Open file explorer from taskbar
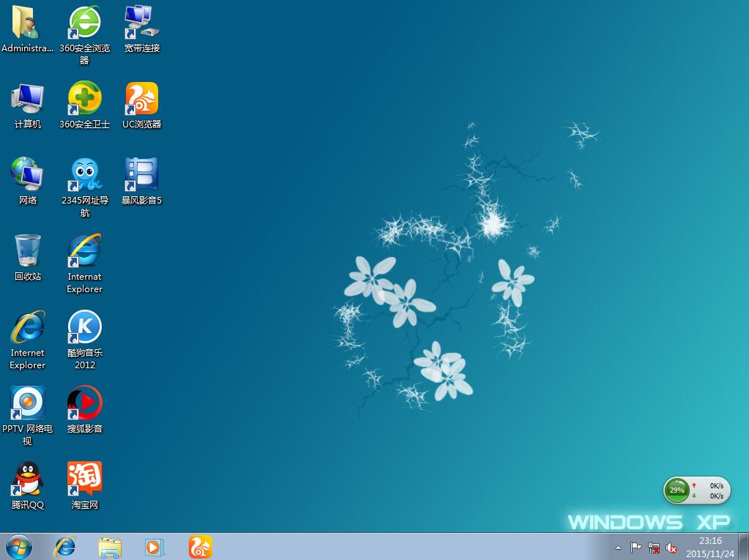This screenshot has width=749, height=560. coord(109,548)
